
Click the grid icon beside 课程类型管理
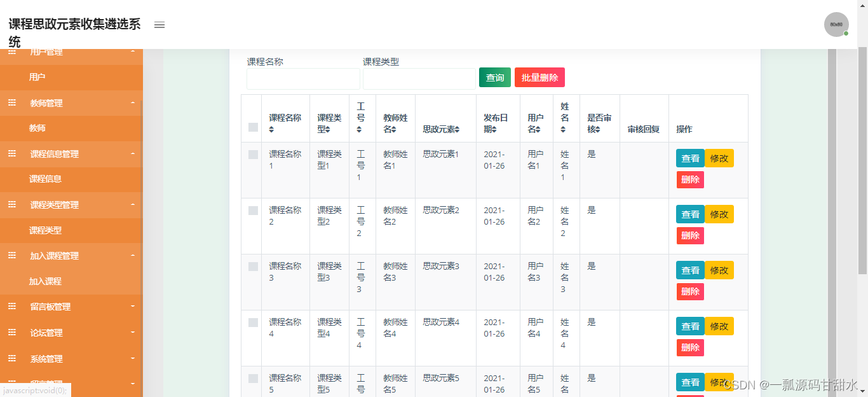tap(11, 204)
